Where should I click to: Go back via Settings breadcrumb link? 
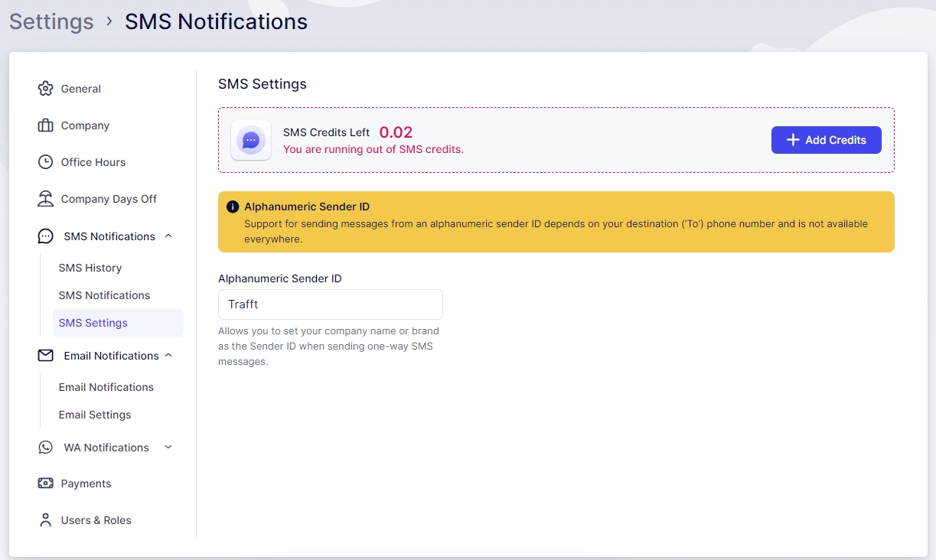[51, 21]
